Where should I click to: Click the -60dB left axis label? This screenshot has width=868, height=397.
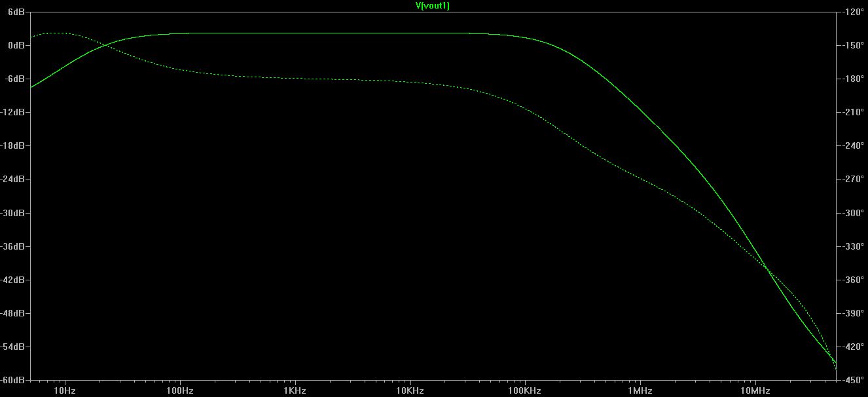14,380
